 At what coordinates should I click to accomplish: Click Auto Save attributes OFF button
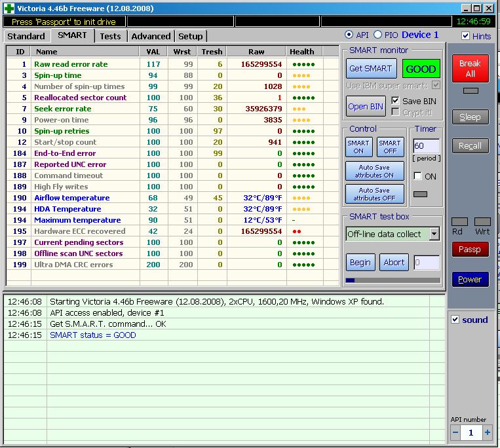(x=374, y=194)
